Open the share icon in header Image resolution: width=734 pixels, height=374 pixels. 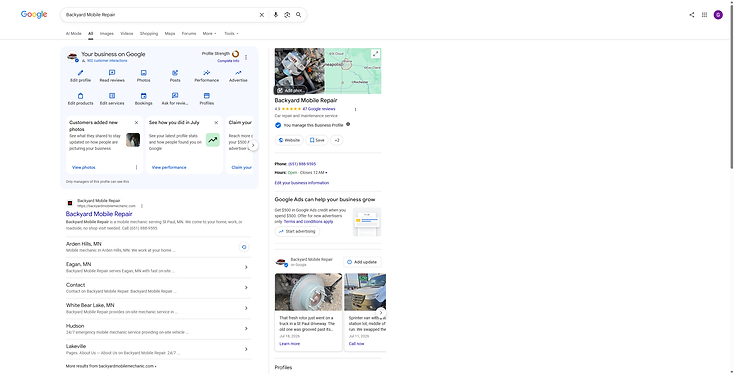(x=691, y=15)
